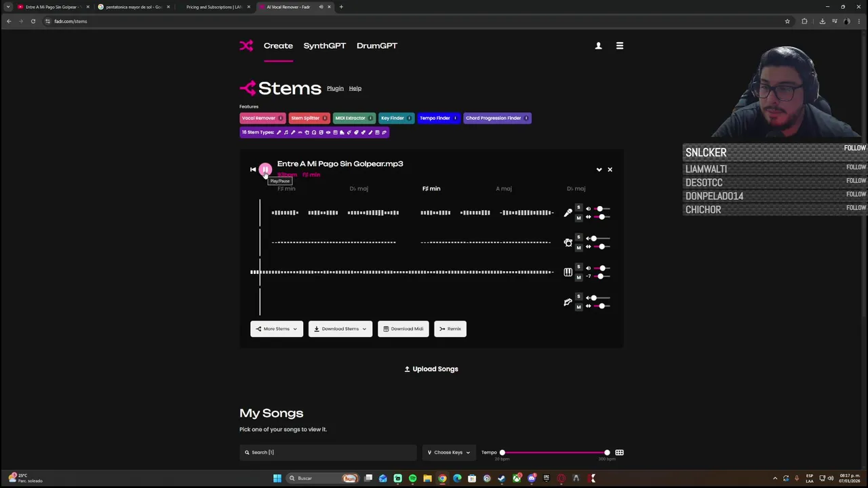Open the Download Stems dropdown

340,329
